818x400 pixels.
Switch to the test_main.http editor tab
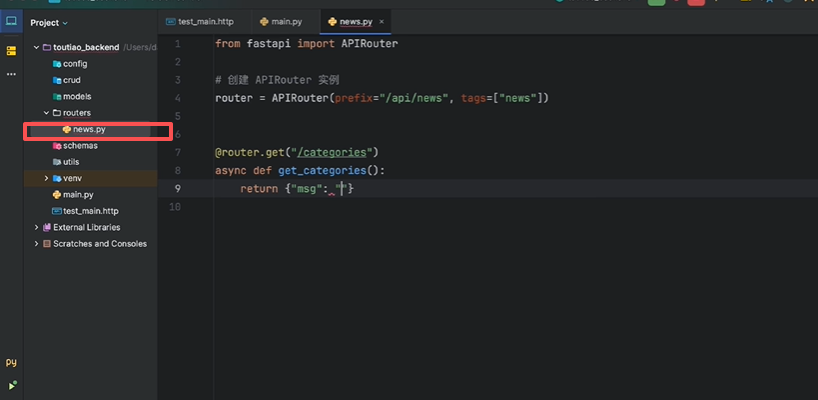(x=200, y=22)
